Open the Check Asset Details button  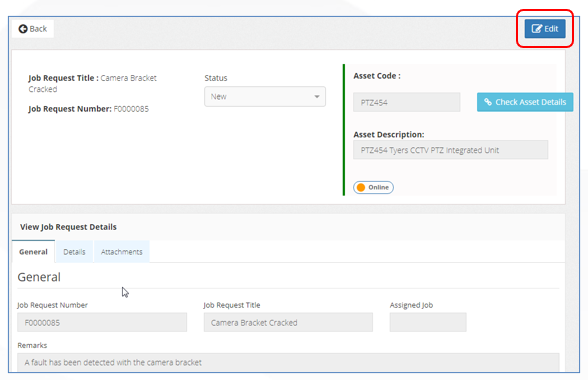pos(525,102)
